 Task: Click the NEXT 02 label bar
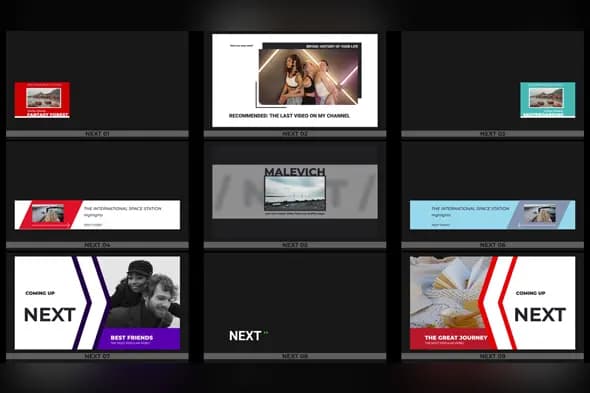295,134
